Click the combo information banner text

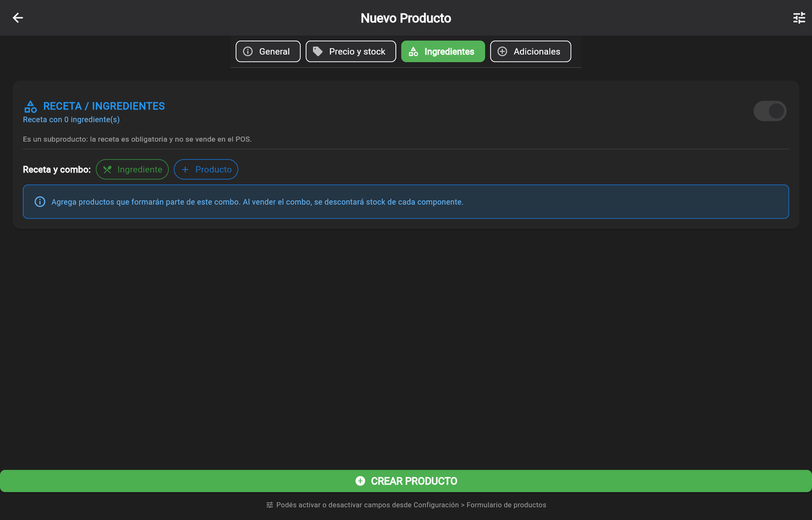click(x=257, y=202)
